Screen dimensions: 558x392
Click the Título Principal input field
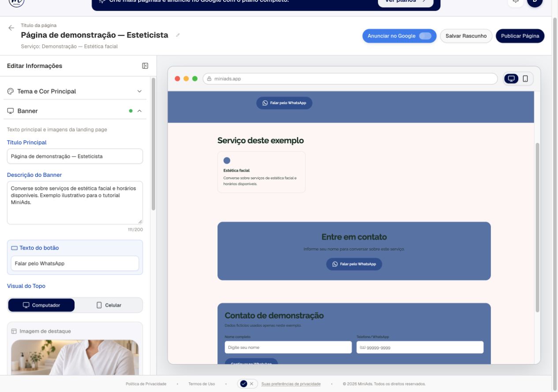(75, 156)
